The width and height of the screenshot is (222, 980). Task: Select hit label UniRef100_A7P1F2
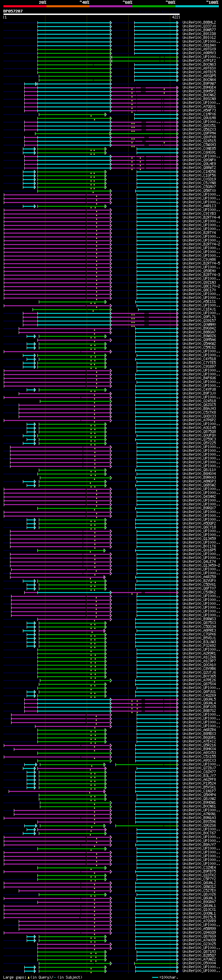[x=199, y=60]
